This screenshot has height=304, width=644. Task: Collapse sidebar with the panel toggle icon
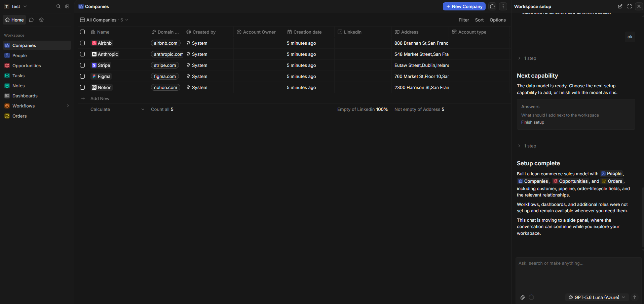tap(67, 6)
